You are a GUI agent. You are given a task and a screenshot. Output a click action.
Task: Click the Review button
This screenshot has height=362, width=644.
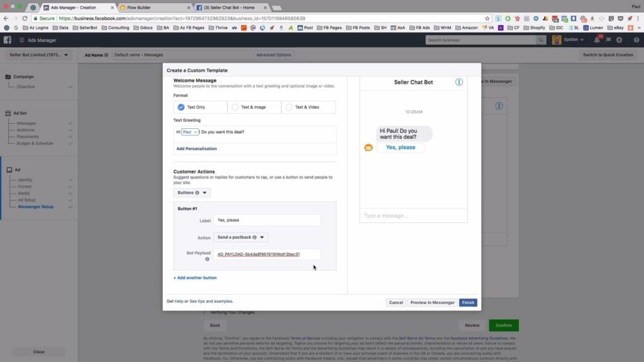pyautogui.click(x=472, y=325)
